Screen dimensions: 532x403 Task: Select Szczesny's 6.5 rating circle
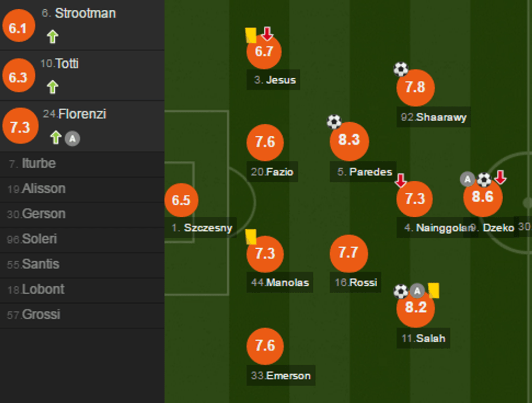point(181,200)
